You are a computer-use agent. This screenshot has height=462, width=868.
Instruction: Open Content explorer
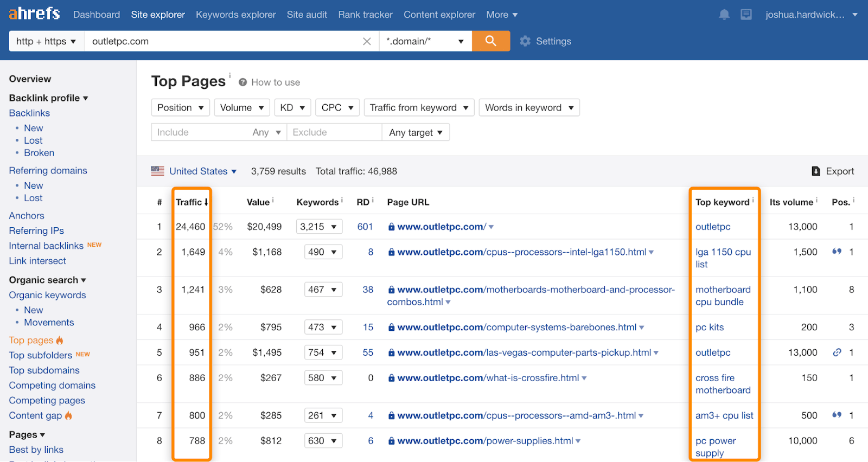(439, 15)
